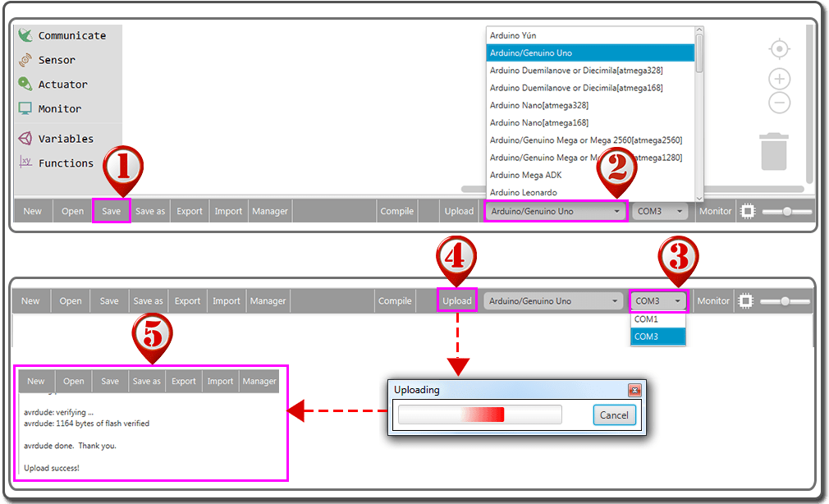This screenshot has height=504, width=829.
Task: Select Arduino Nano[atmega168] from the list
Action: click(x=590, y=122)
